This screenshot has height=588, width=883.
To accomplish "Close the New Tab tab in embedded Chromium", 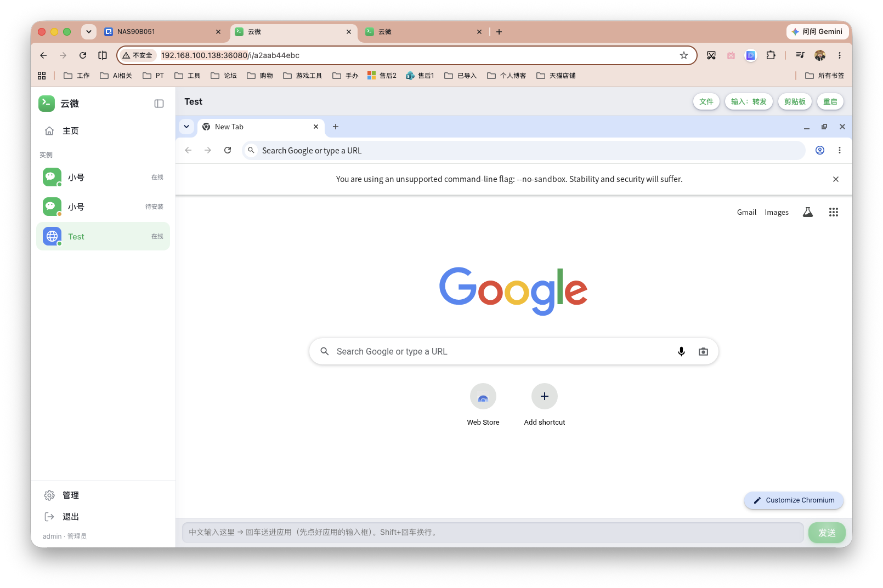I will tap(316, 127).
